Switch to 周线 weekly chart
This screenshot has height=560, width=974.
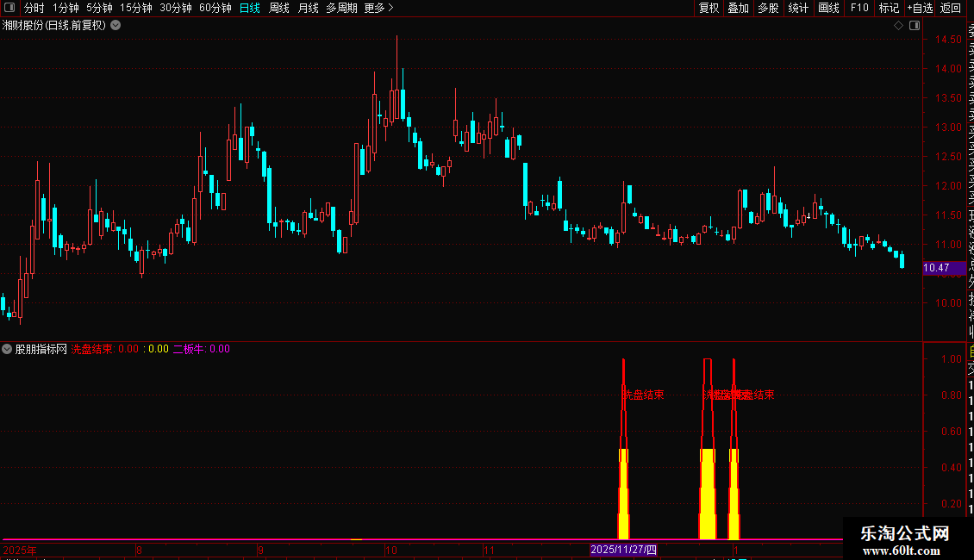[279, 8]
